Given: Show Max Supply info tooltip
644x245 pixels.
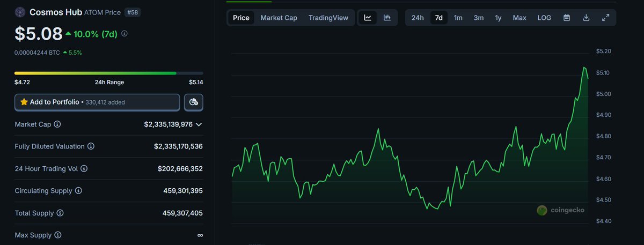Looking at the screenshot, I should [x=57, y=235].
